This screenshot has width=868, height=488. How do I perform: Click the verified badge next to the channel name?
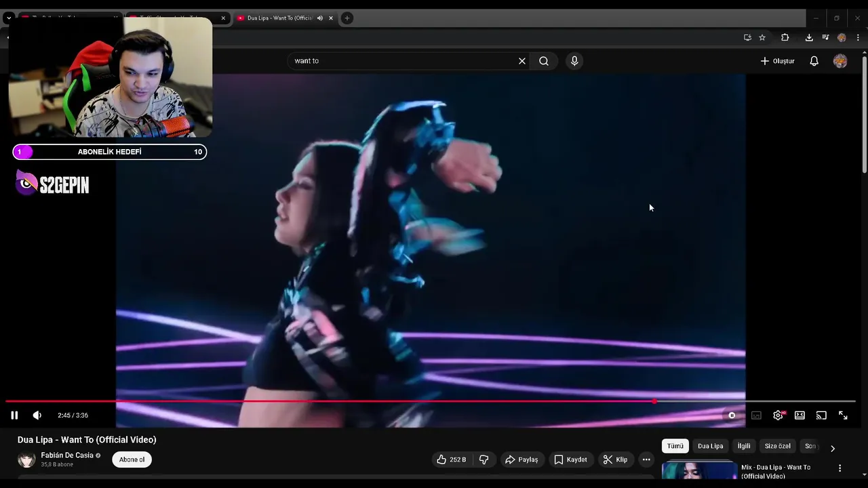click(98, 455)
